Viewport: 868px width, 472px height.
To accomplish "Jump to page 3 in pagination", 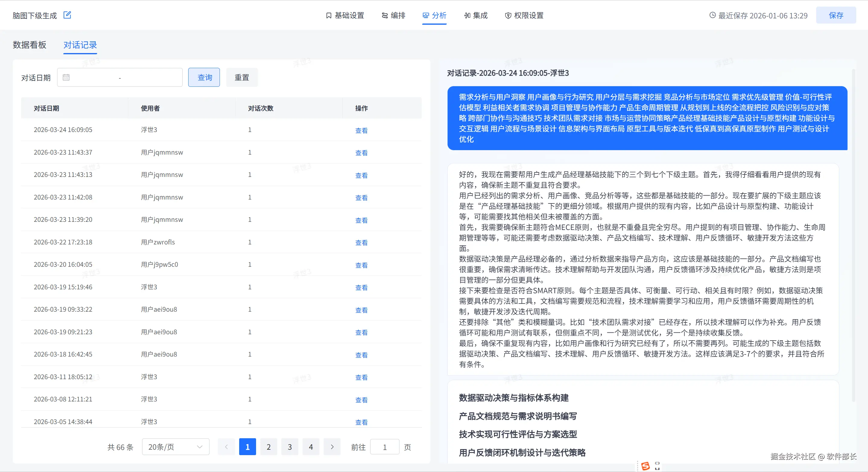I will pyautogui.click(x=290, y=447).
